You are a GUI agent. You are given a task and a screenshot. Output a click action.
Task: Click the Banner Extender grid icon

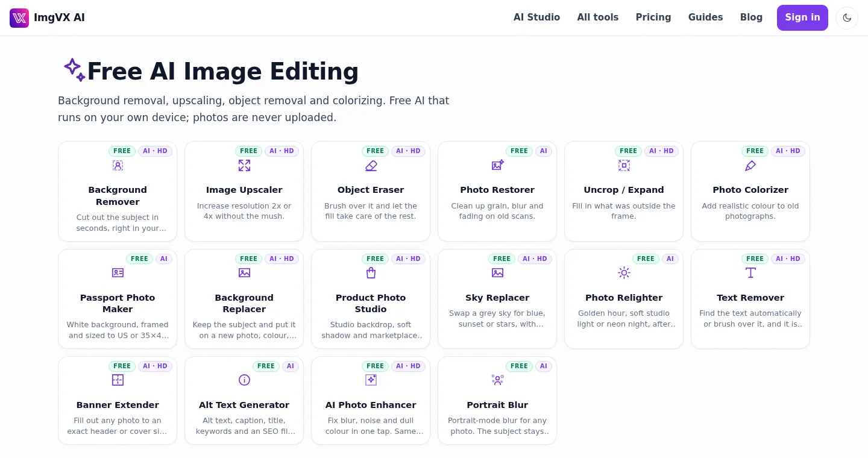(118, 380)
